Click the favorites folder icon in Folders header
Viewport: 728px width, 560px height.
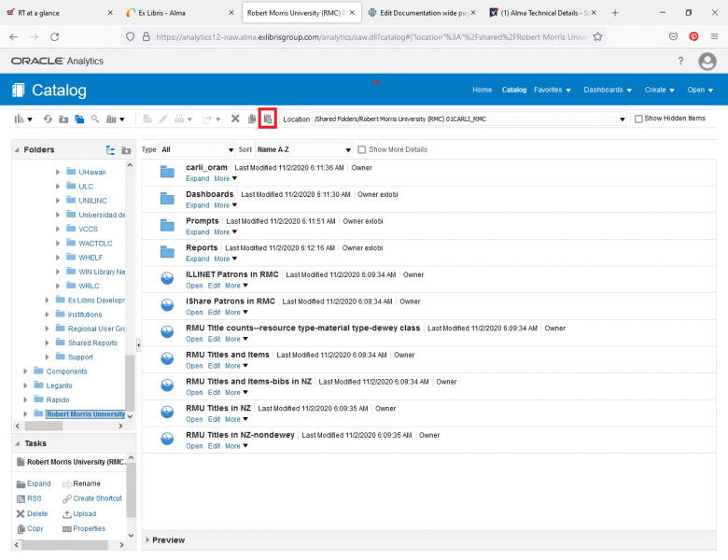(126, 150)
